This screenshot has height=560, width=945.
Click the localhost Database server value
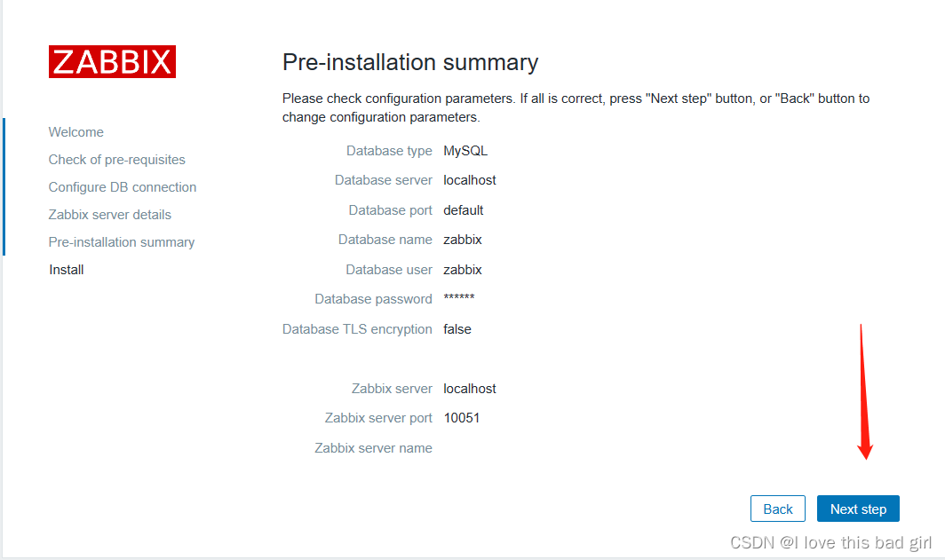click(x=470, y=179)
